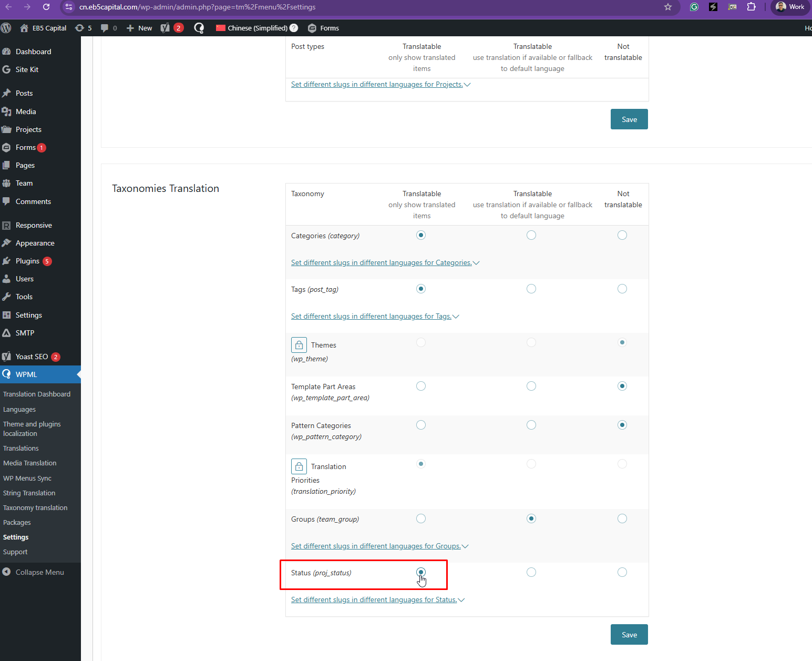Open the updates icon showing 5
Viewport: 812px width, 661px height.
(x=83, y=28)
